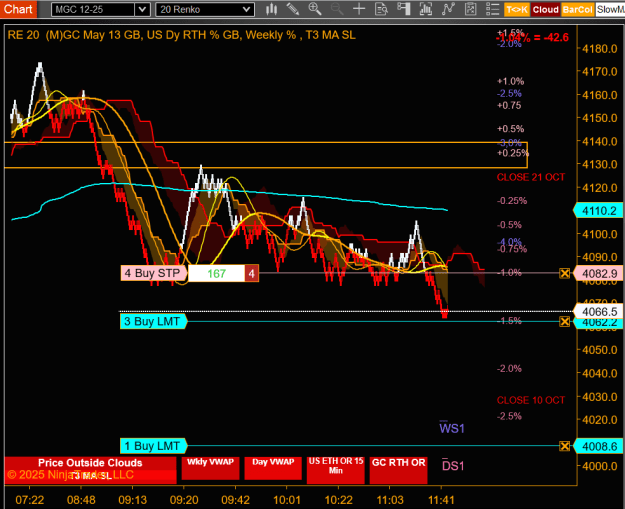Viewport: 625px width, 509px height.
Task: Click the 167 profit value on order
Action: (x=216, y=273)
